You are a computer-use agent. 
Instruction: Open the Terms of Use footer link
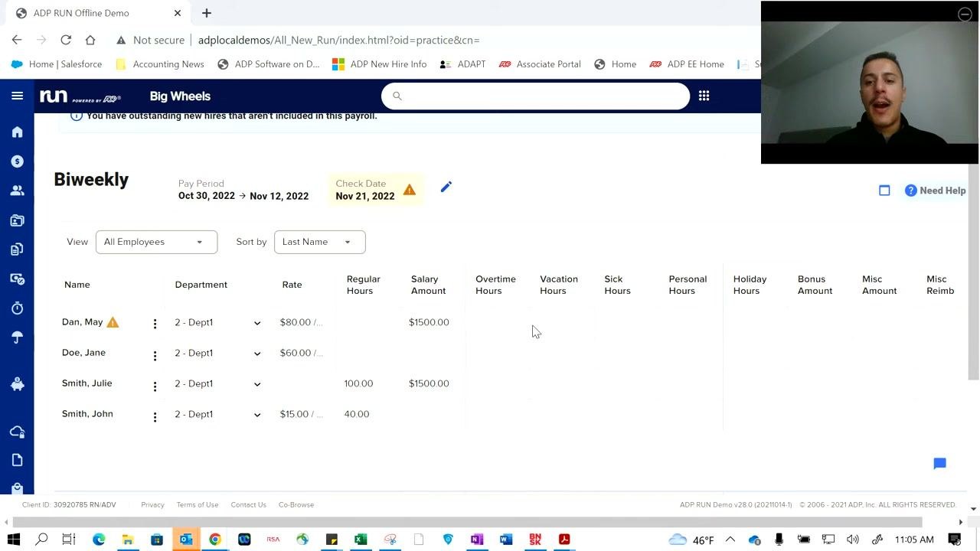coord(198,505)
